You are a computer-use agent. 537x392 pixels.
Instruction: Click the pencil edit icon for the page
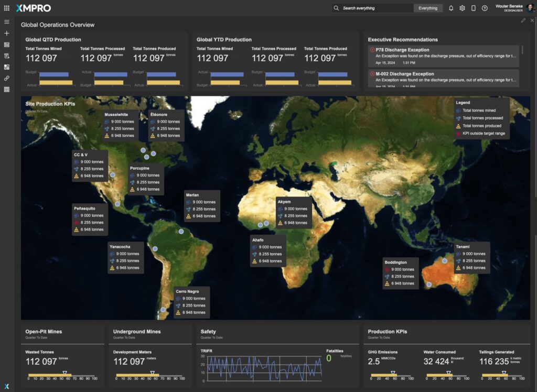[523, 20]
